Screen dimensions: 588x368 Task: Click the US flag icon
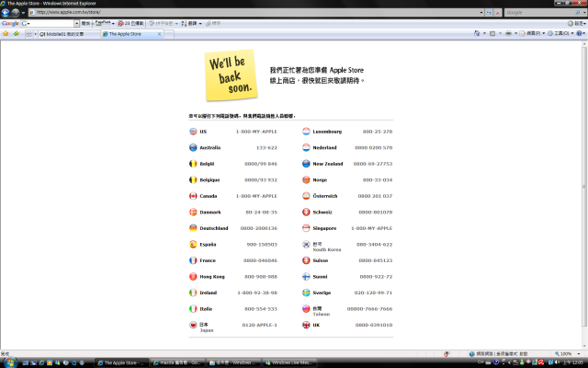pos(193,132)
